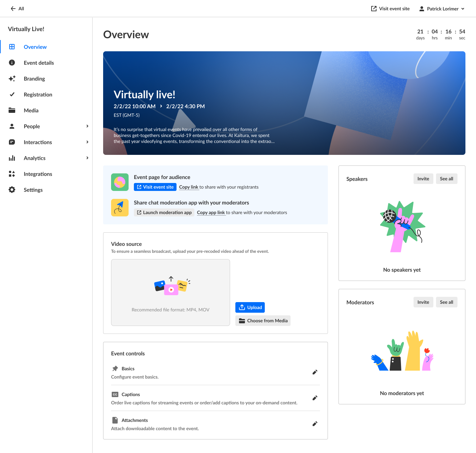The width and height of the screenshot is (476, 453).
Task: Click the Virtually live! event banner
Action: click(284, 103)
